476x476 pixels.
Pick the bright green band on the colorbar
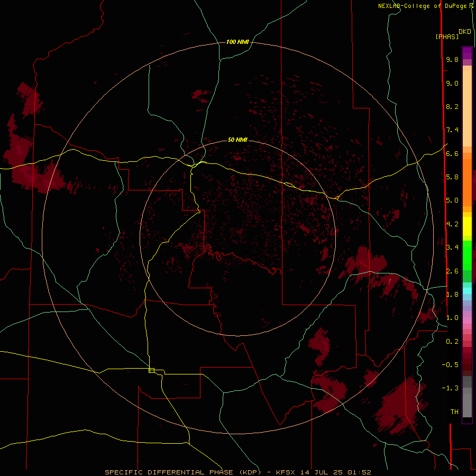467,255
